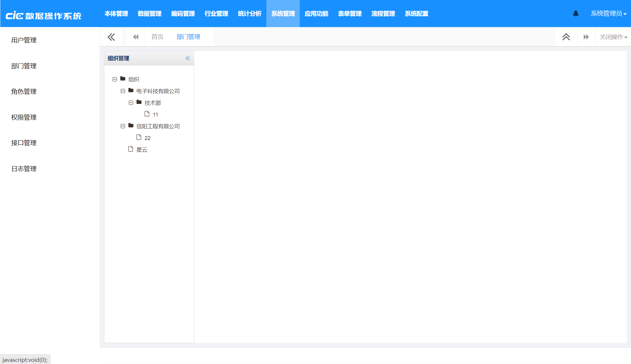Click the folder icon next to 技术部
The height and width of the screenshot is (364, 631).
pyautogui.click(x=139, y=102)
